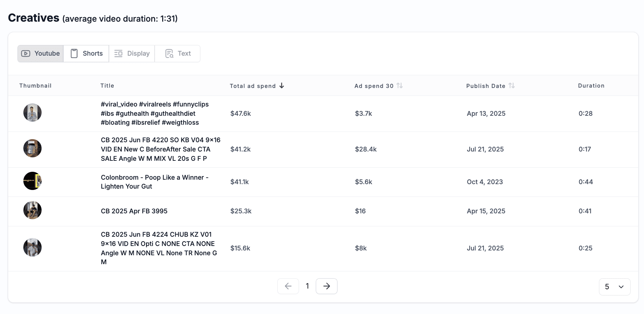The image size is (644, 314).
Task: Open the CB 2025 Apr FB 3995 title
Action: tap(134, 211)
